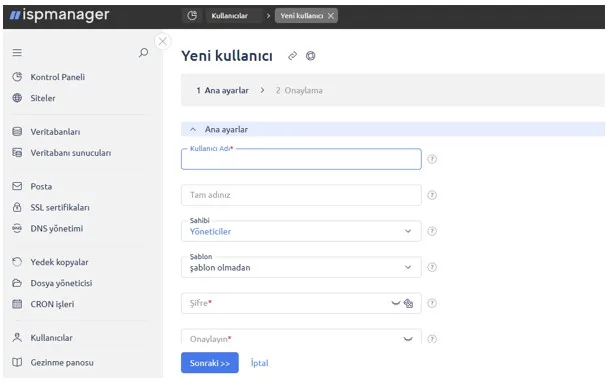The image size is (607, 382).
Task: Close the Yeni kullanıcı tab
Action: pyautogui.click(x=331, y=16)
